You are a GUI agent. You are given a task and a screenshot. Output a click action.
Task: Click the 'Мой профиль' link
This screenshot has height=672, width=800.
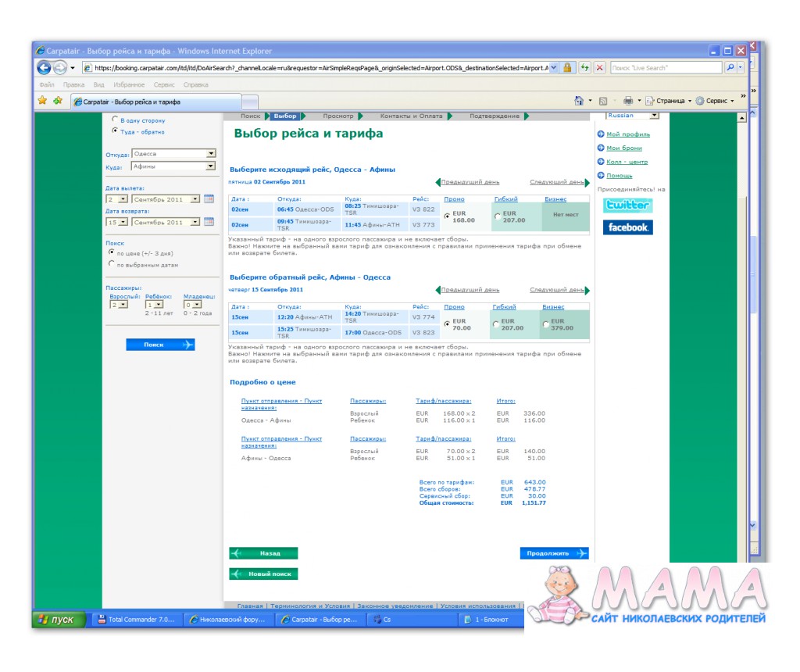pyautogui.click(x=627, y=134)
